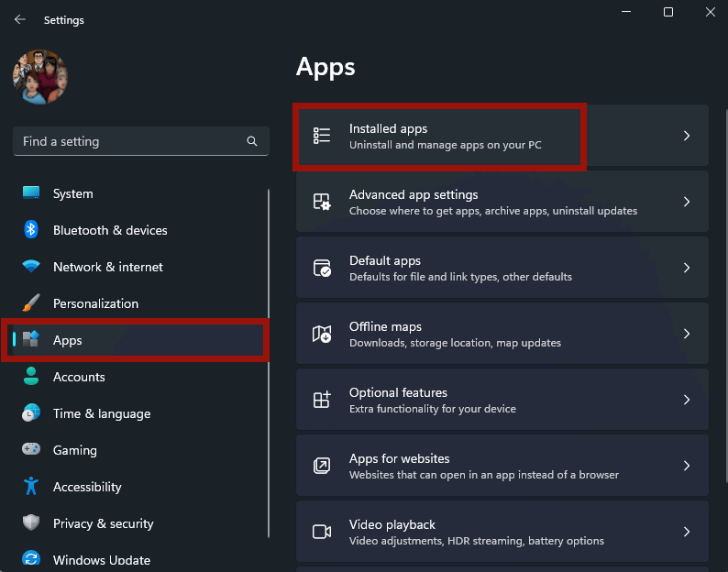Viewport: 728px width, 572px height.
Task: Expand chevron on Default apps row
Action: (687, 268)
